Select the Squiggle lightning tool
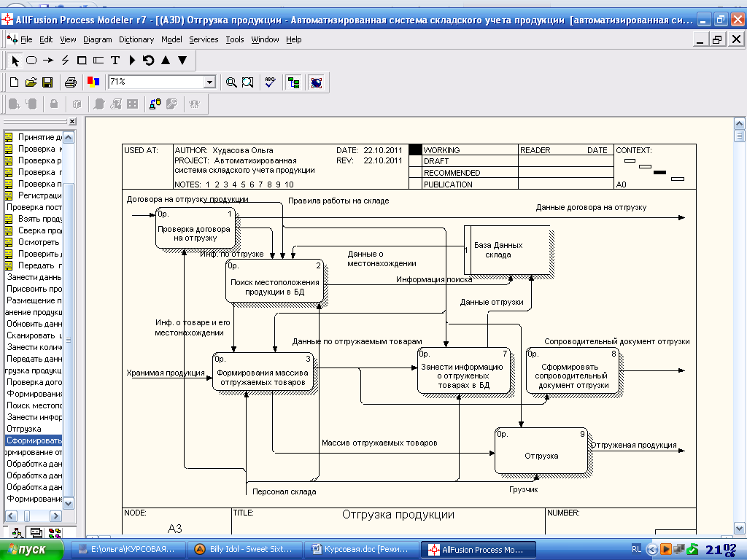747x560 pixels. pyautogui.click(x=65, y=61)
